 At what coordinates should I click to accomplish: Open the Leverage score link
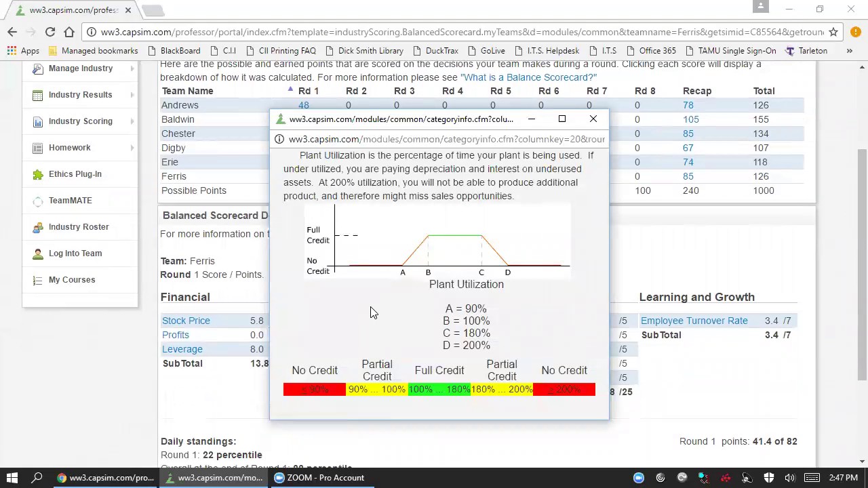pyautogui.click(x=182, y=349)
